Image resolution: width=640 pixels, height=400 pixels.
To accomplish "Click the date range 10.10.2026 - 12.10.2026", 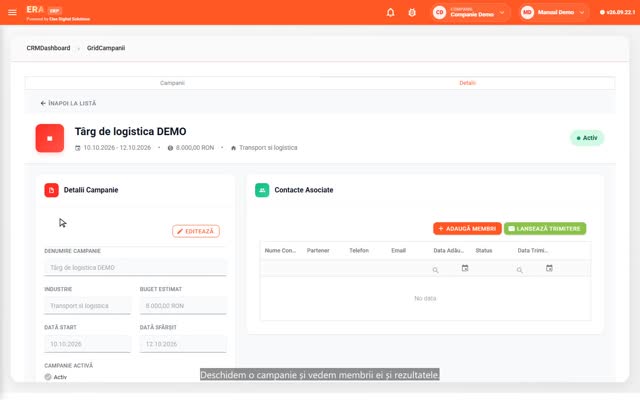I will (x=117, y=148).
